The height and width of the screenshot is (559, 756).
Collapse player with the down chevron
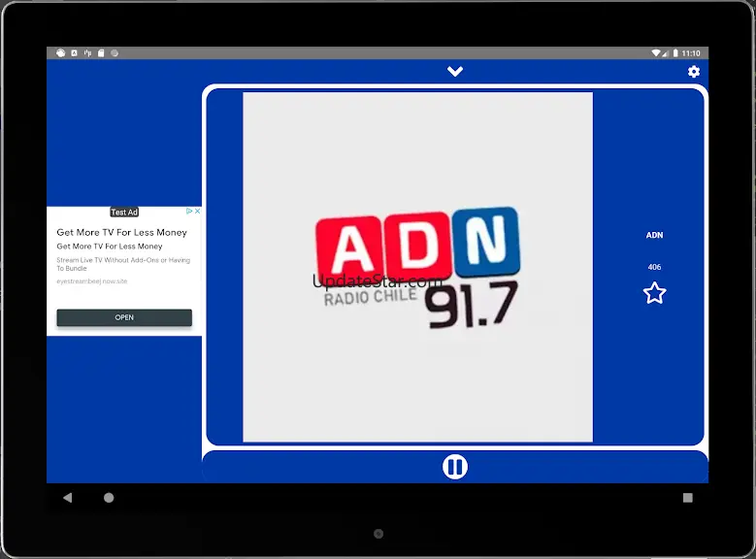[x=454, y=72]
